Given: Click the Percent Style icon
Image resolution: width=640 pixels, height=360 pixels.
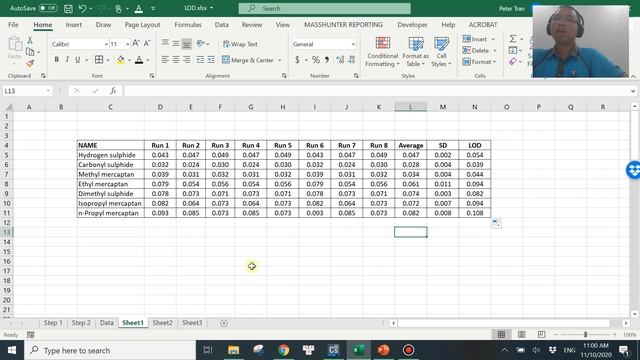Looking at the screenshot, I should (x=316, y=60).
